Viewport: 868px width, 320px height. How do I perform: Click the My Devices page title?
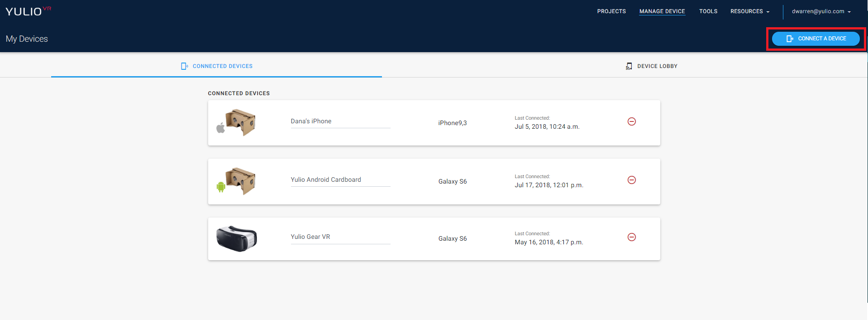(27, 39)
